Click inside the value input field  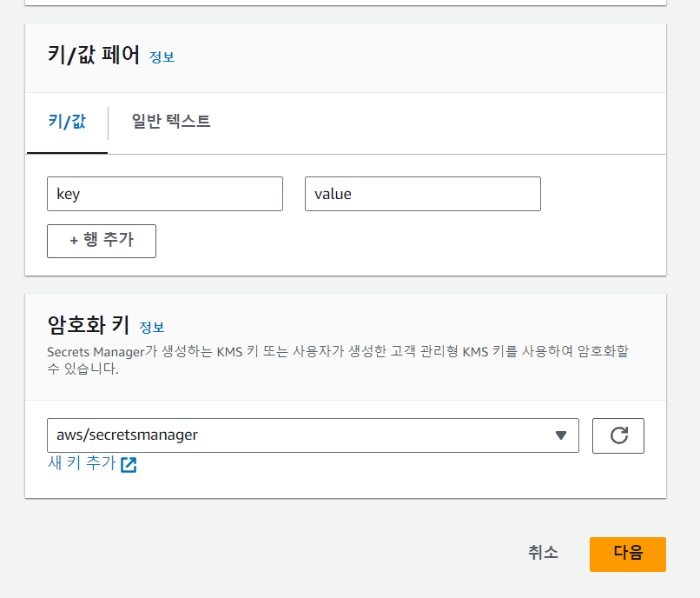(422, 194)
